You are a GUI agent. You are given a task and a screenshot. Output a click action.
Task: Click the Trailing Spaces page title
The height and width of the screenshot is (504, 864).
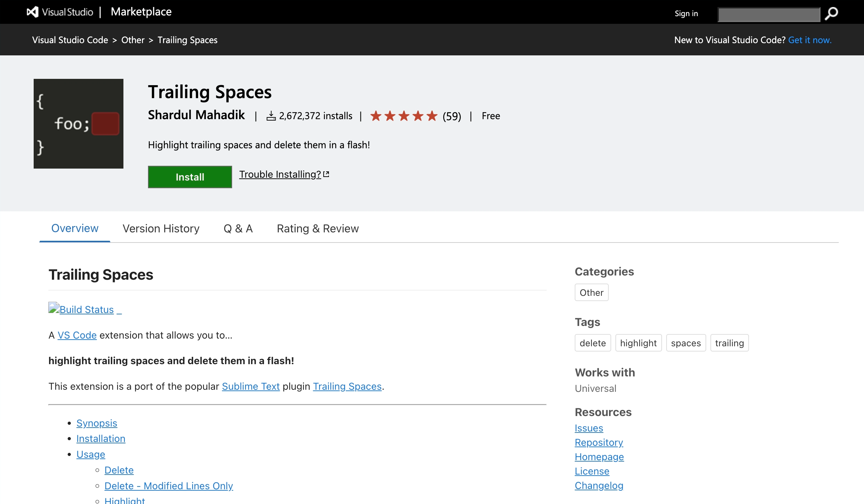tap(210, 92)
